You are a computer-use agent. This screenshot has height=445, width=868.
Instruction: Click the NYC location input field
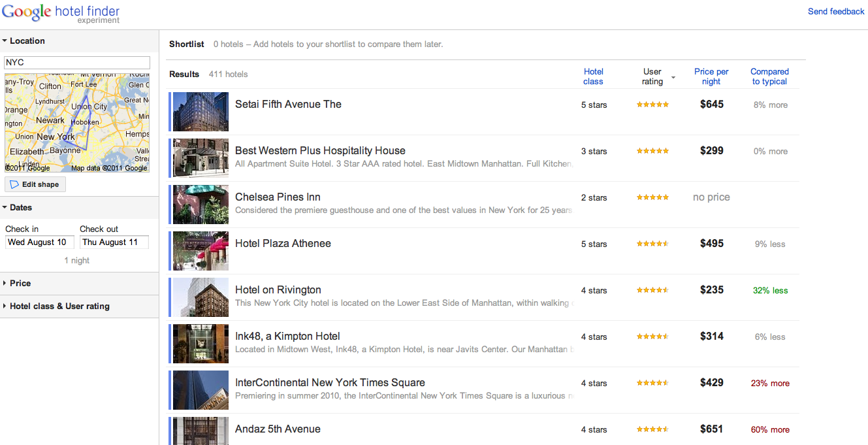click(x=77, y=63)
